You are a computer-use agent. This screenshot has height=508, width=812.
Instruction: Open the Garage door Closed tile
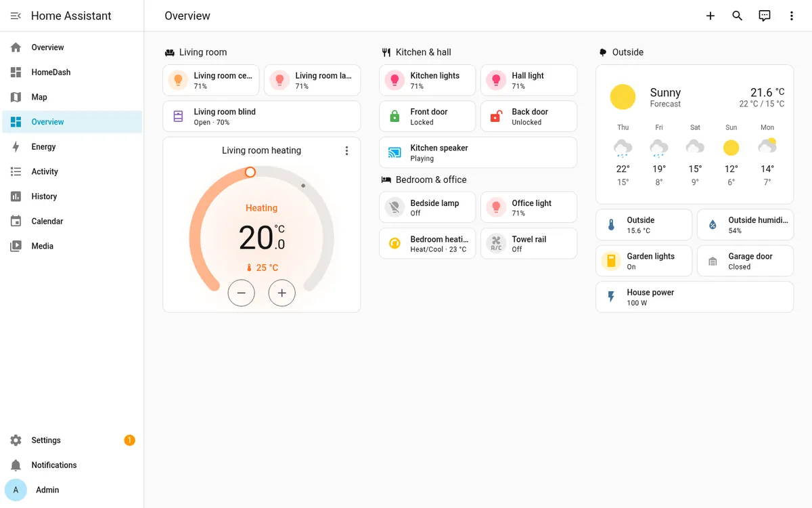point(746,261)
